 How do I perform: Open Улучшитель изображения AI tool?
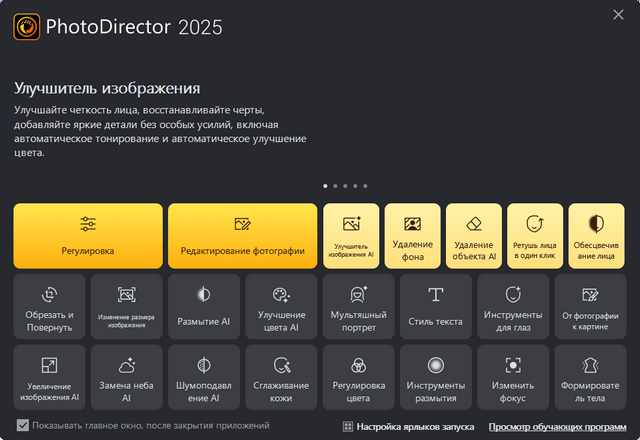coord(351,236)
